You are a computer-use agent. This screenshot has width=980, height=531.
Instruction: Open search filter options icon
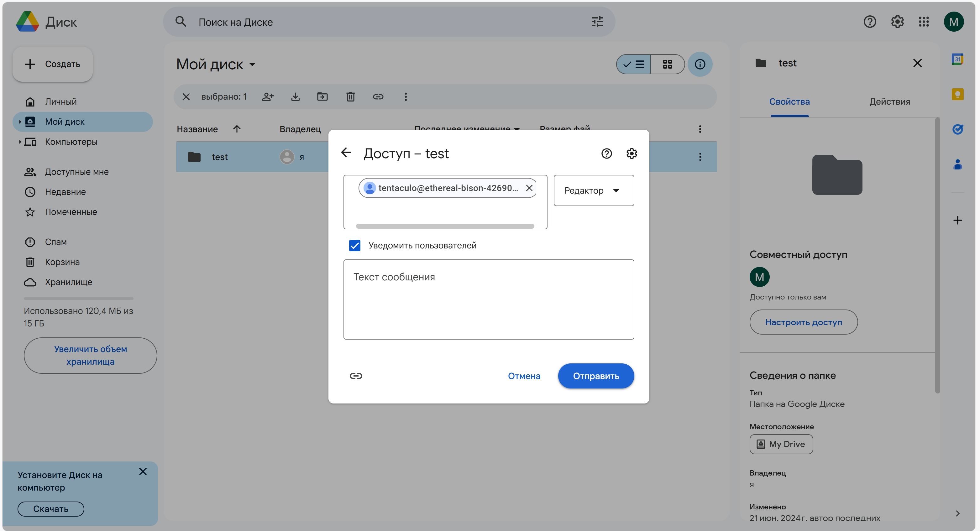[x=597, y=22]
